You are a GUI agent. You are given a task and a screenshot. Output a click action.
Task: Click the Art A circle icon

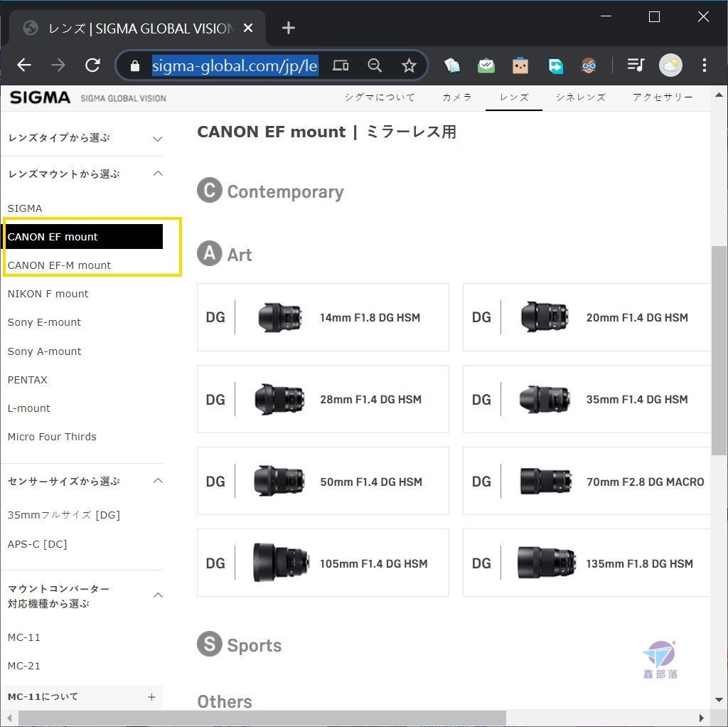tap(210, 253)
